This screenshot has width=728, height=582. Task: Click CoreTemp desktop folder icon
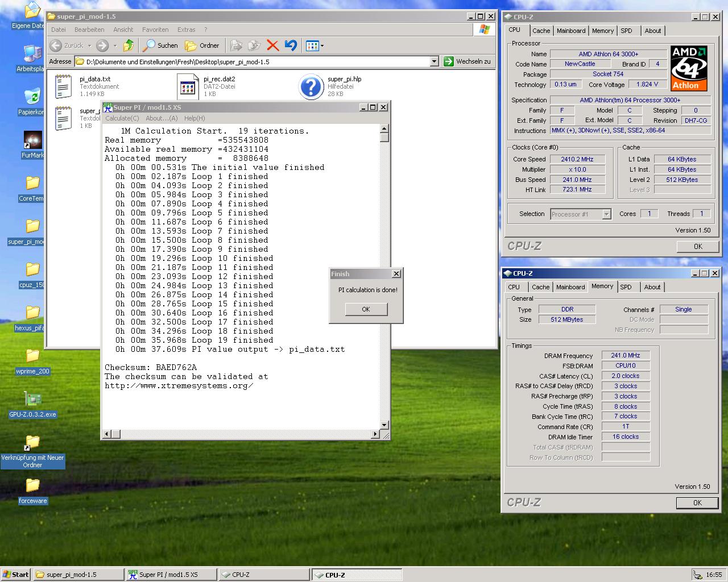pyautogui.click(x=32, y=183)
